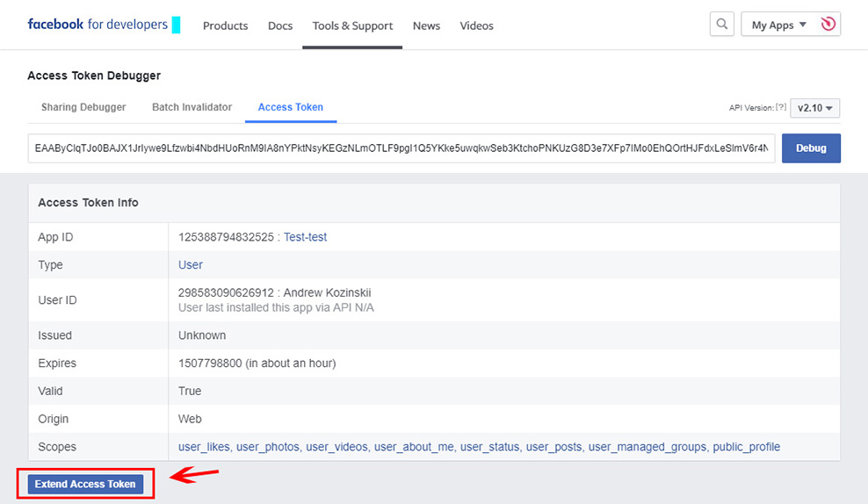Open the API version v2.10 dropdown
The width and height of the screenshot is (868, 504).
pos(815,108)
